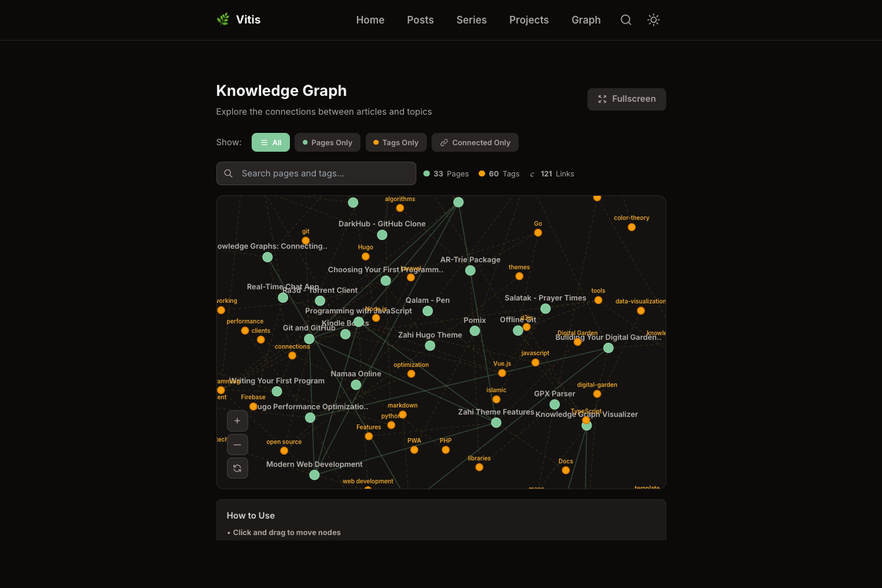The height and width of the screenshot is (588, 882).
Task: Zoom in with the plus button
Action: [x=238, y=421]
